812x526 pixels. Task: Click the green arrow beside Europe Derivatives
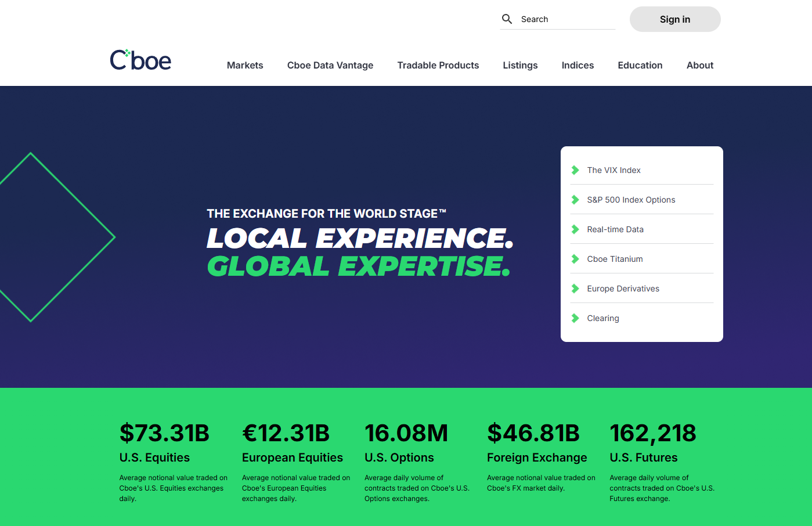tap(575, 289)
